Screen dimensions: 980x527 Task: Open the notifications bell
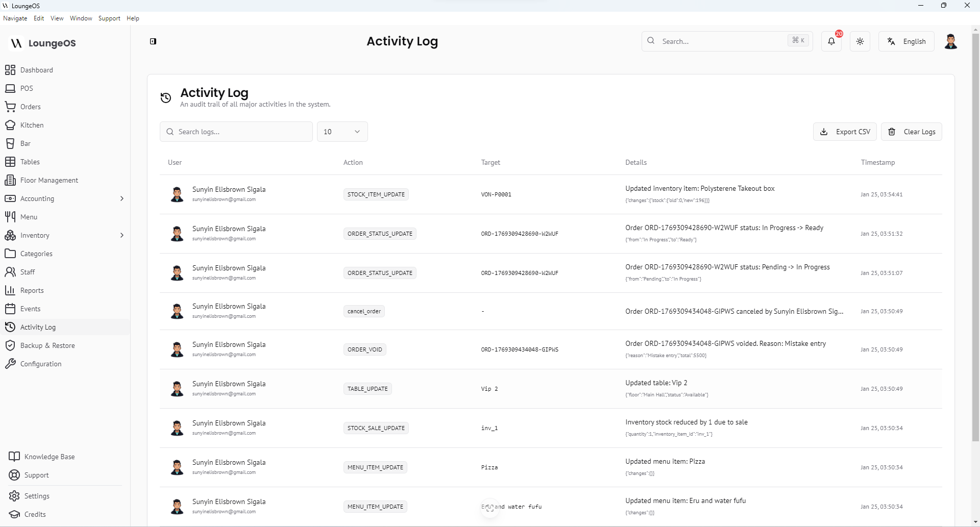pyautogui.click(x=831, y=41)
